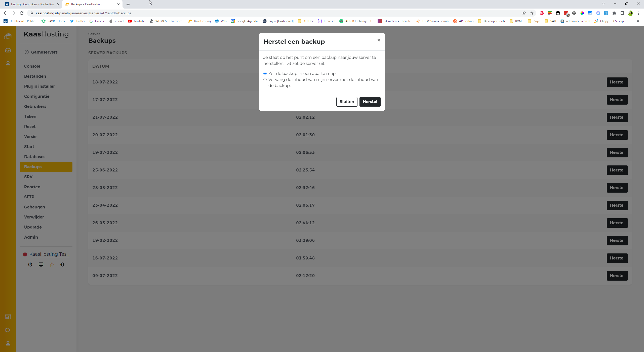Select 'Vervang de inhoud van mijn server' option
The image size is (644, 352).
[x=265, y=80]
